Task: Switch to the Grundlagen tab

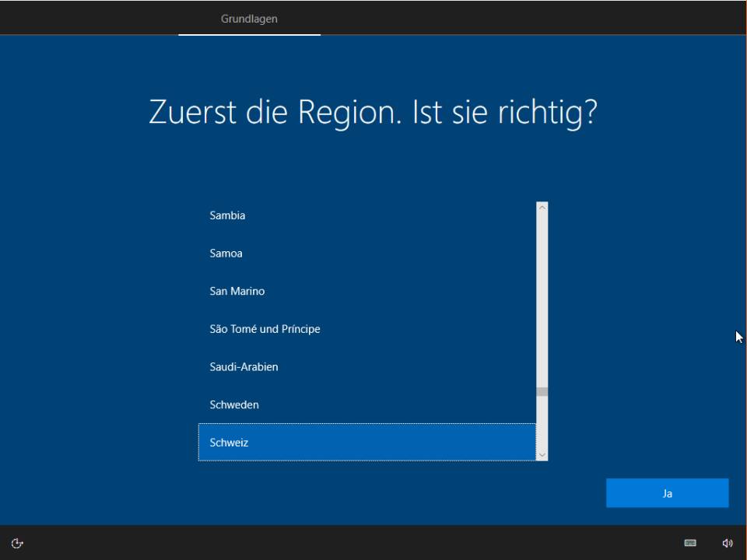Action: 249,19
